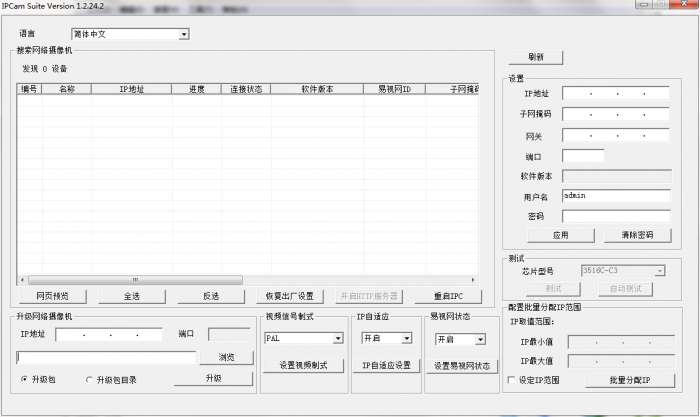Viewport: 700px width, 417px height.
Task: Click the 软件版本 column header
Action: tap(317, 89)
